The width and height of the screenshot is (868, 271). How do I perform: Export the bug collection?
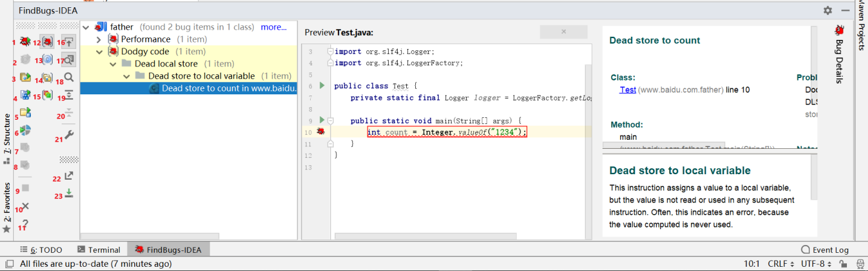tap(69, 175)
